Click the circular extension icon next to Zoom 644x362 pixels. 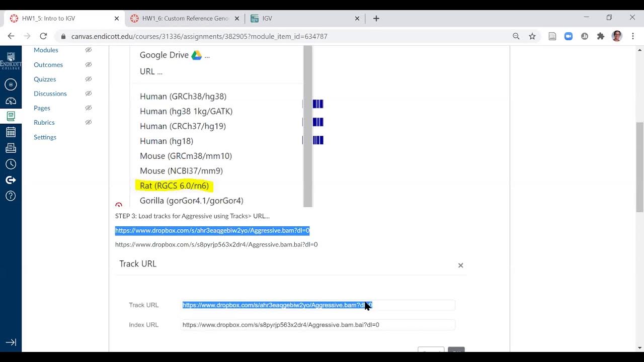coord(585,36)
